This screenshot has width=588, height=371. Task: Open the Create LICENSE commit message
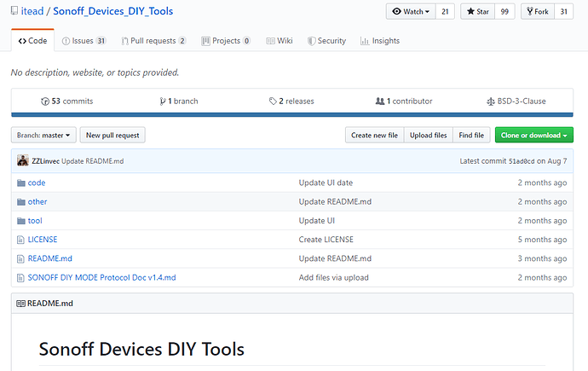tap(326, 240)
